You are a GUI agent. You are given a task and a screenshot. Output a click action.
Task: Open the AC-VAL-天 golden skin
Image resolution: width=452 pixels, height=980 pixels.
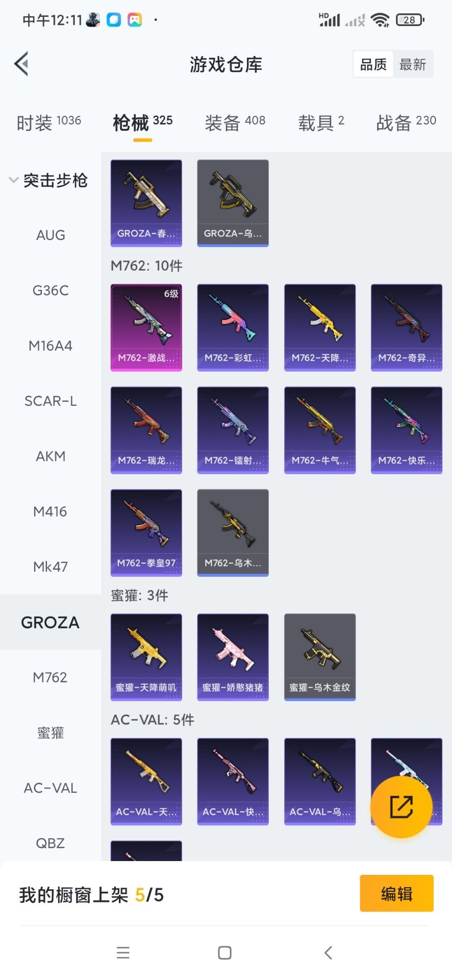pyautogui.click(x=146, y=781)
